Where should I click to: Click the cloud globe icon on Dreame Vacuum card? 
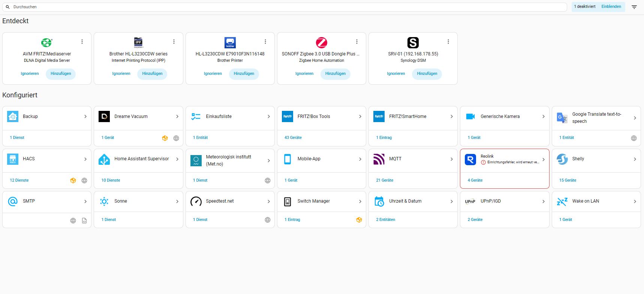click(x=176, y=138)
